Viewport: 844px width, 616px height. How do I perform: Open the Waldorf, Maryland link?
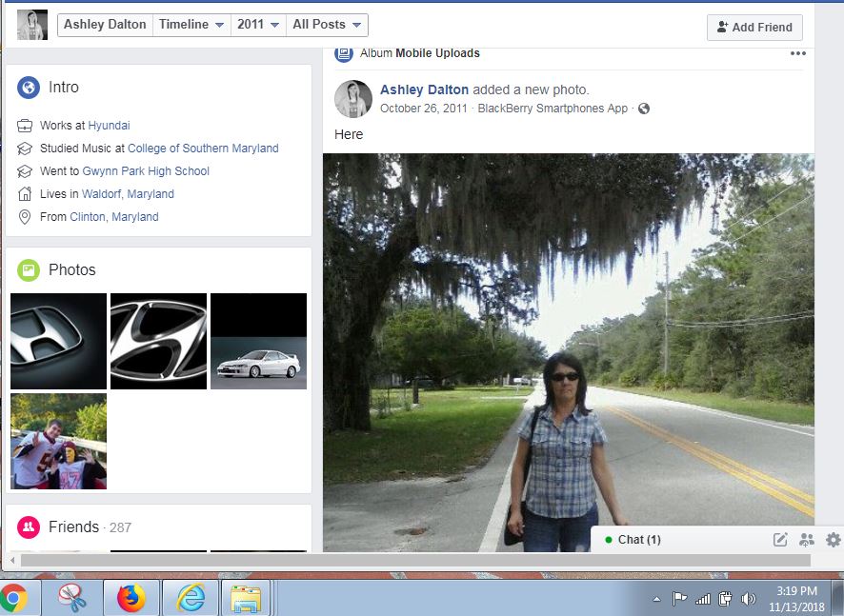point(128,193)
